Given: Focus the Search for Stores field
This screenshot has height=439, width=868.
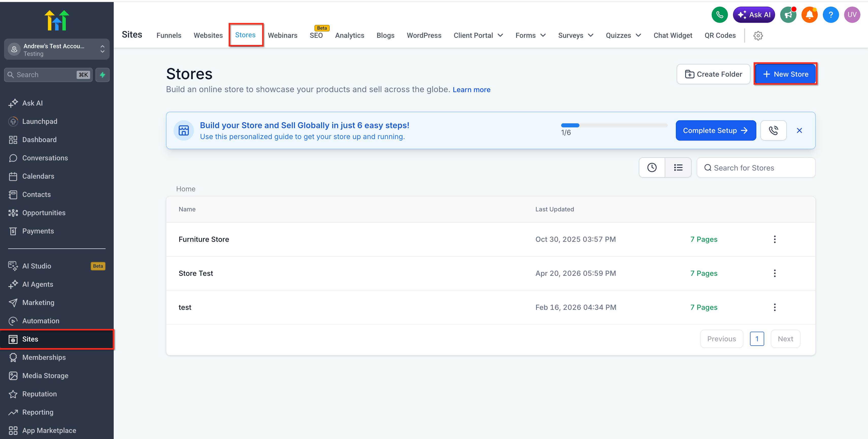Looking at the screenshot, I should click(756, 168).
